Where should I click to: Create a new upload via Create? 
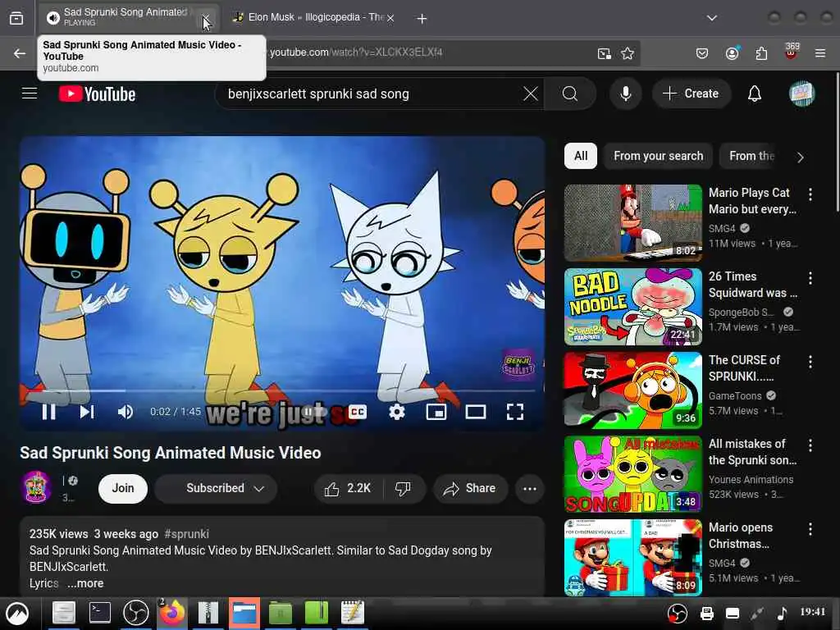691,94
